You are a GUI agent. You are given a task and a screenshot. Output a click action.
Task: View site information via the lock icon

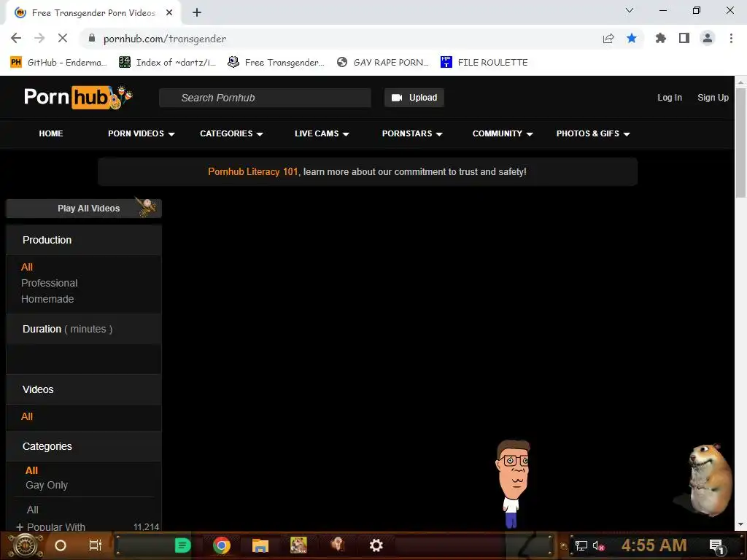point(92,38)
